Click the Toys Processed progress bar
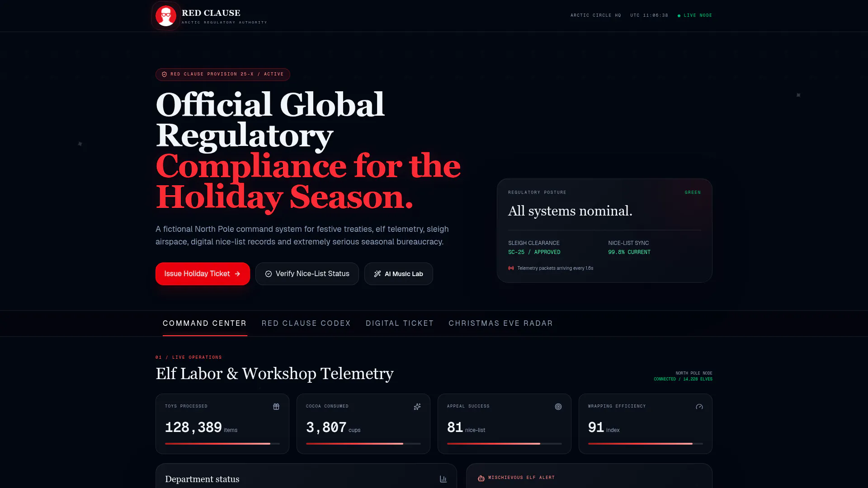This screenshot has width=868, height=488. tap(222, 444)
